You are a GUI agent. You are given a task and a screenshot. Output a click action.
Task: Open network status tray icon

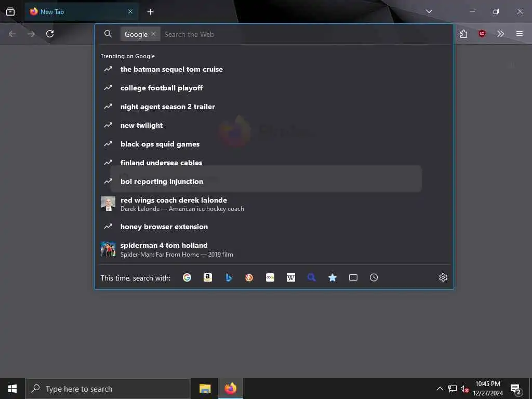pyautogui.click(x=453, y=389)
